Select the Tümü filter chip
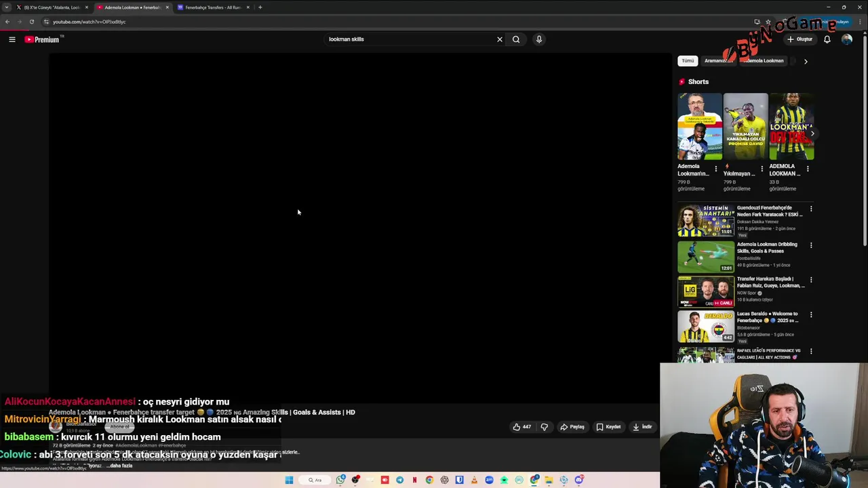Screen dimensions: 868x488 (688, 61)
